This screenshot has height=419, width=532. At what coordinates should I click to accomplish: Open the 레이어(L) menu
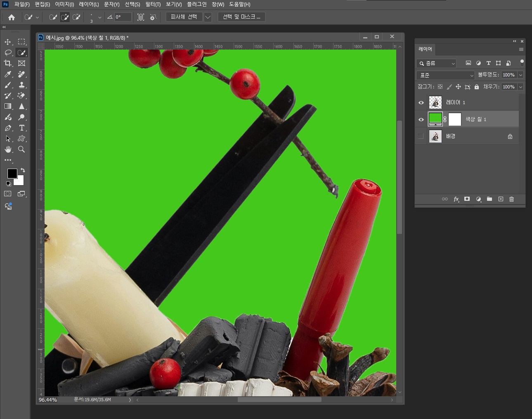tap(89, 4)
